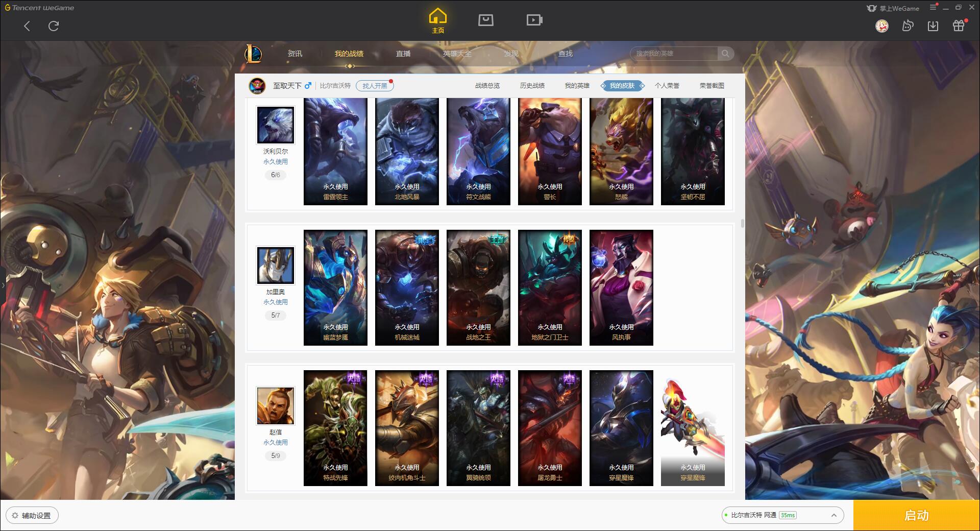The width and height of the screenshot is (980, 531).
Task: Open the 警长 skin card
Action: (550, 152)
